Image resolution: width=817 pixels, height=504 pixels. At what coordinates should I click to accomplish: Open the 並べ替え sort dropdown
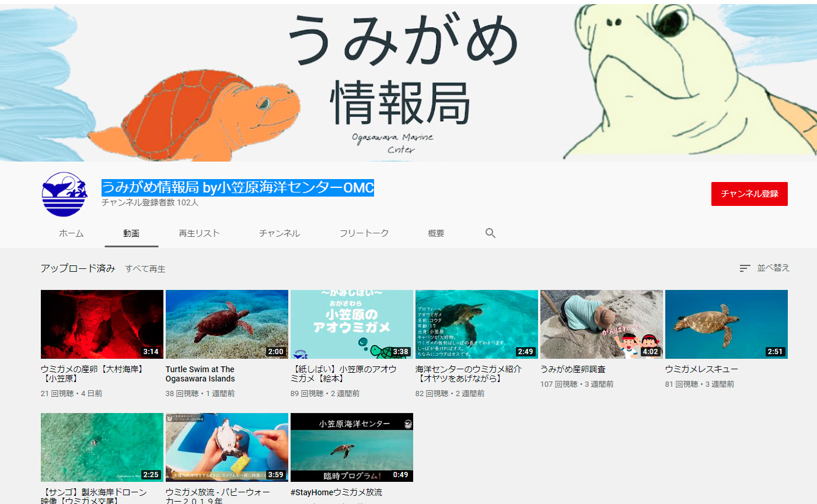764,268
